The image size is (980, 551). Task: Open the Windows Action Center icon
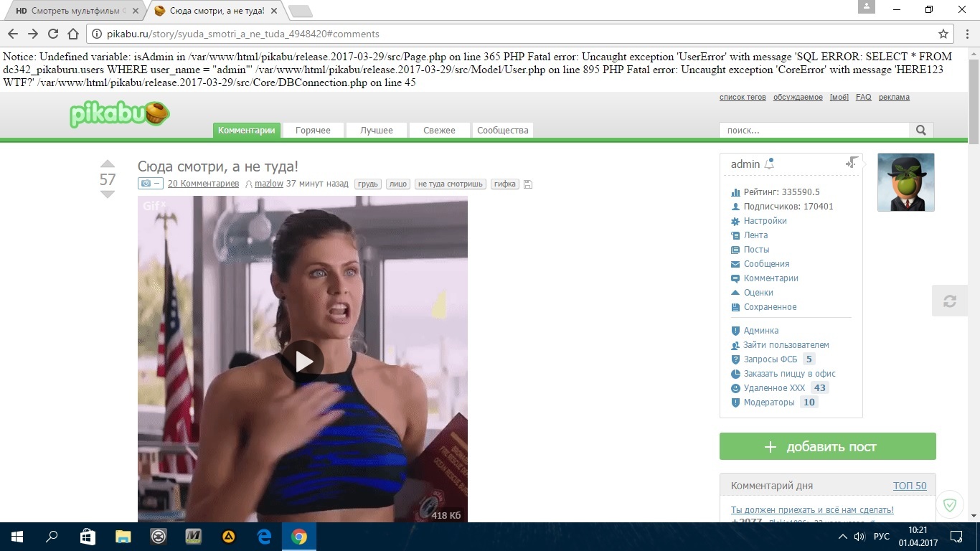(956, 536)
